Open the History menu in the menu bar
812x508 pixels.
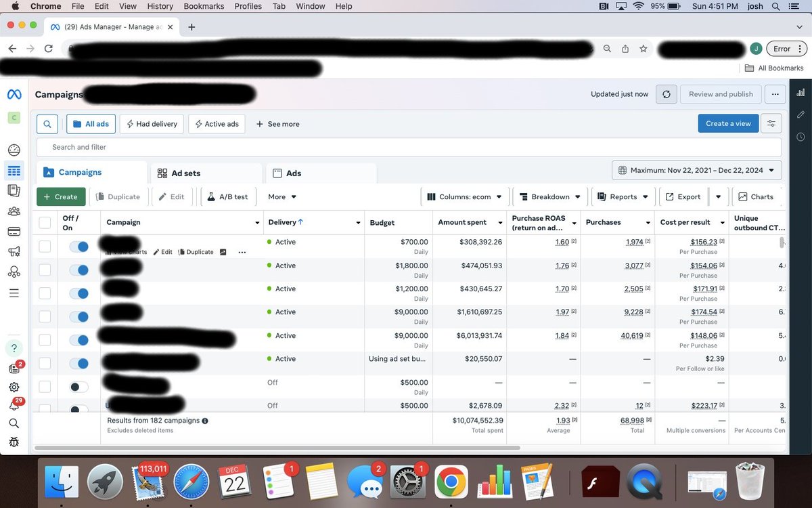click(160, 6)
